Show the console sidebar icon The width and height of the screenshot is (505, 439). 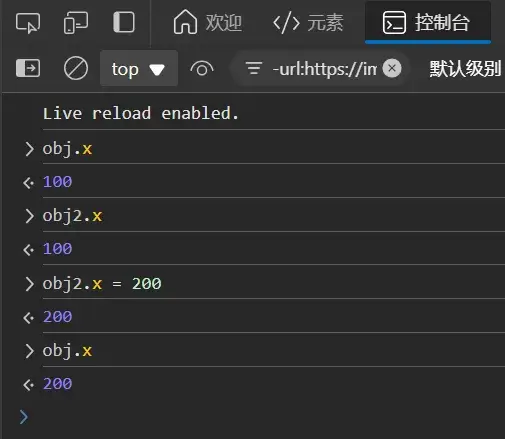click(x=28, y=68)
